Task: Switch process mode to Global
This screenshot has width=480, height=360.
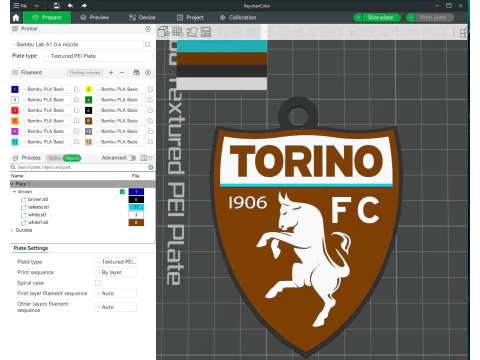Action: pyautogui.click(x=54, y=158)
